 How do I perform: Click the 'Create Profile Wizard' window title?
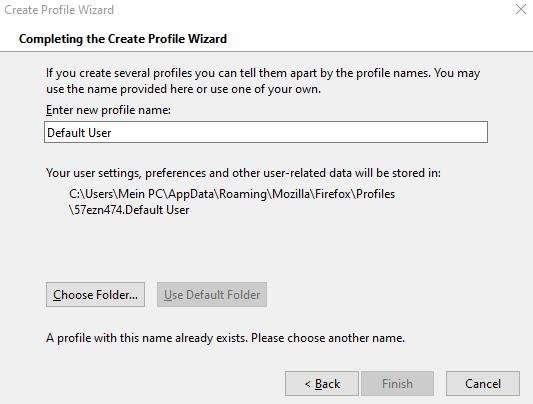point(59,10)
